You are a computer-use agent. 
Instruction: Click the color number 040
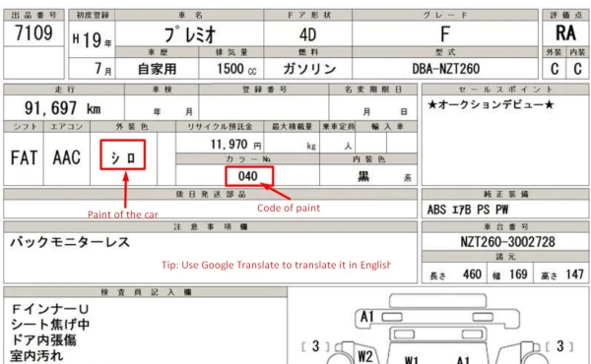tap(248, 176)
